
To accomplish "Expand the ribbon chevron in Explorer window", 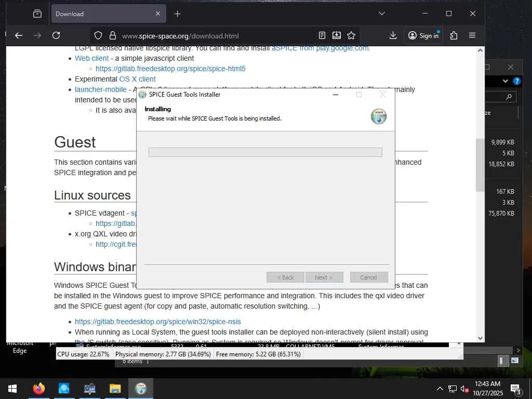I will point(506,81).
